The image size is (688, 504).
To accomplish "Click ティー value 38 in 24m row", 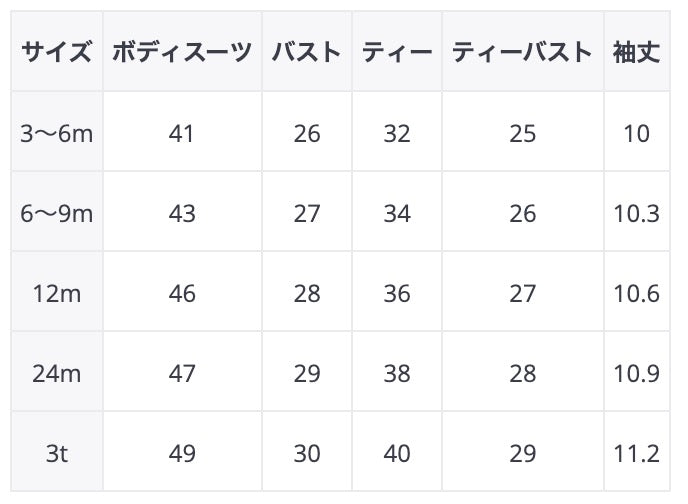I will coord(397,374).
